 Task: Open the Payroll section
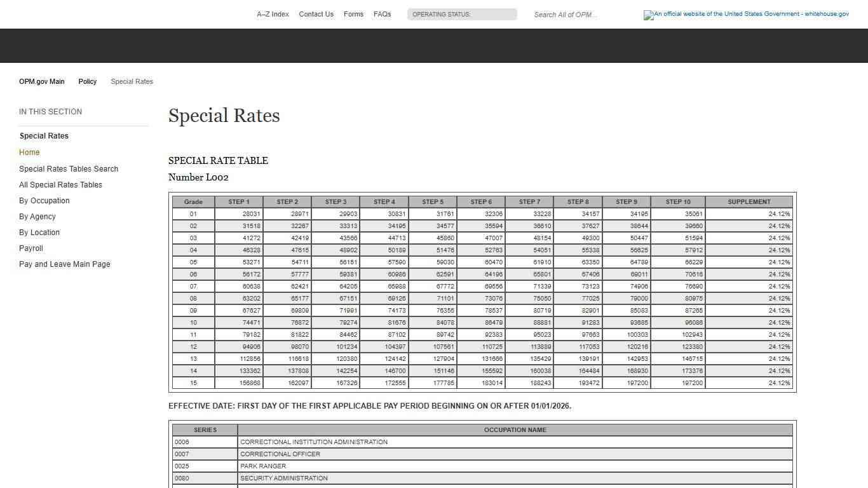pos(31,248)
